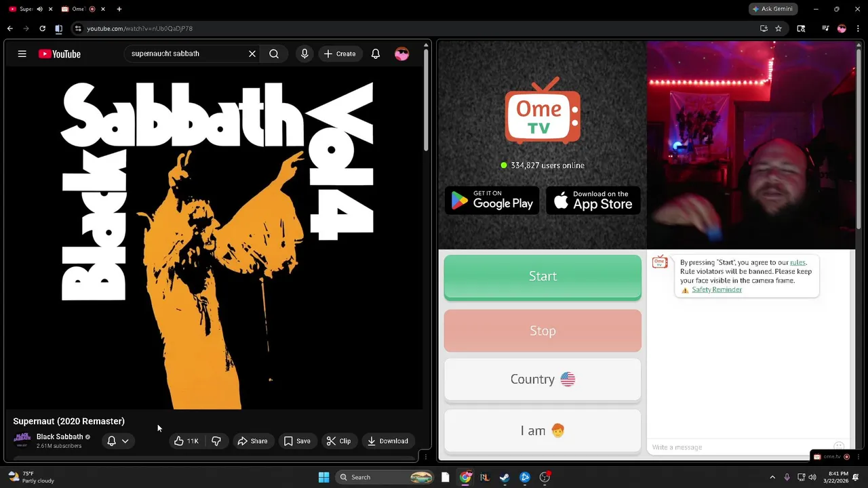Screen dimensions: 868x488
Task: Open Steam from the taskbar
Action: tap(505, 477)
